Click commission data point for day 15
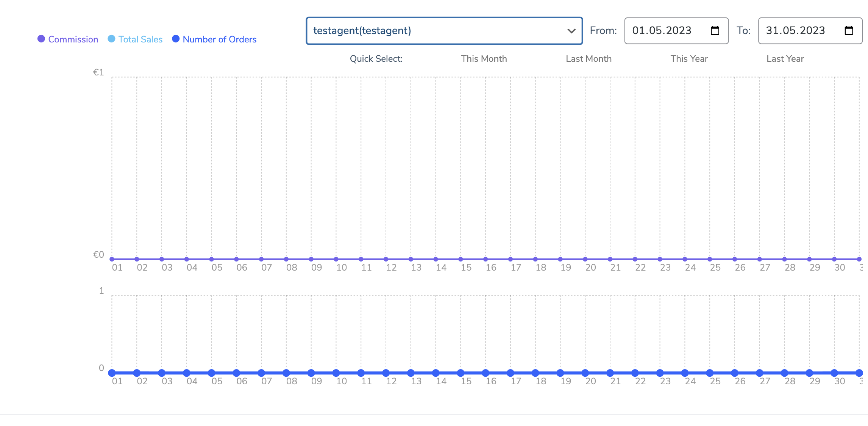Image resolution: width=868 pixels, height=426 pixels. [x=461, y=259]
